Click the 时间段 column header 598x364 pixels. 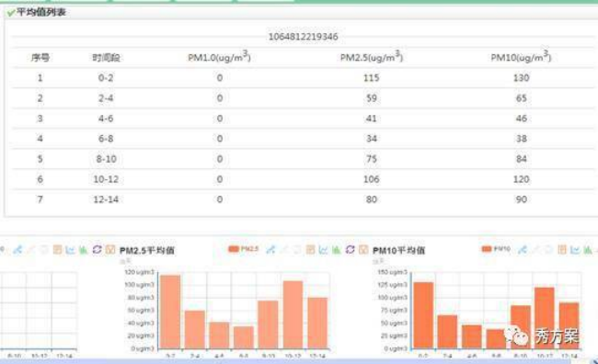[x=106, y=58]
